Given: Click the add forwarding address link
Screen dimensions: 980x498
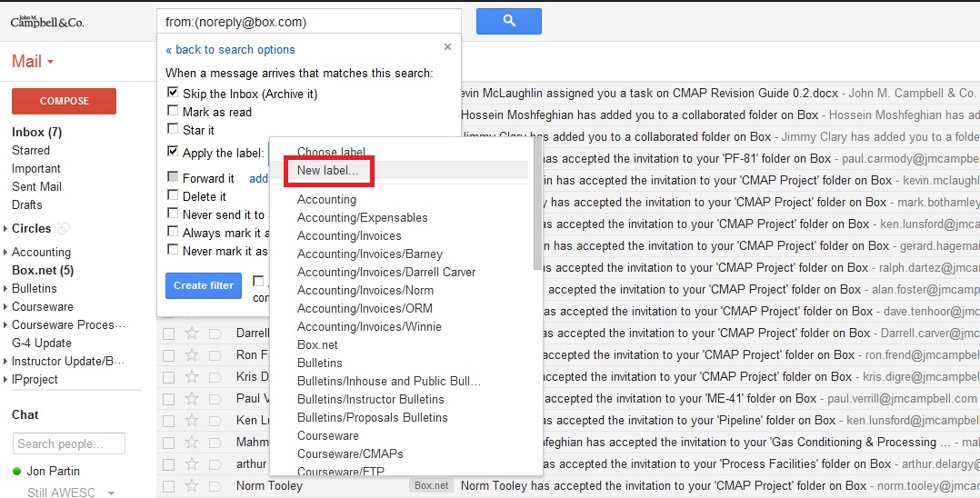Looking at the screenshot, I should [259, 179].
